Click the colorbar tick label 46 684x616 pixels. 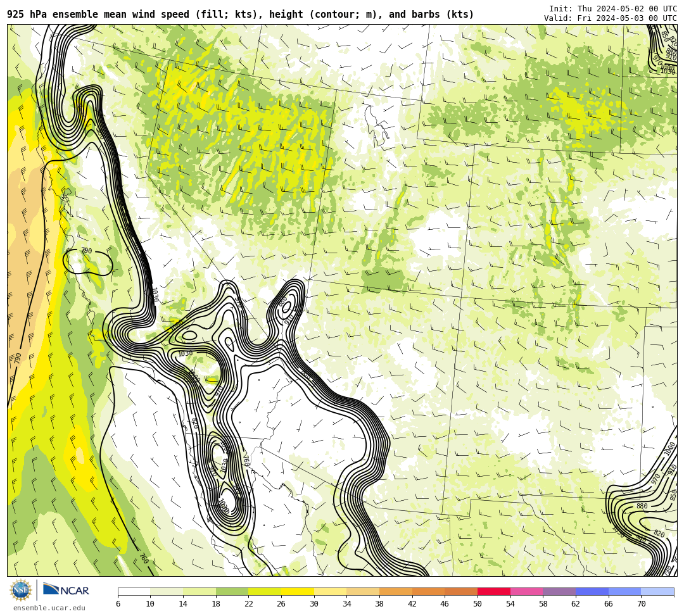pyautogui.click(x=445, y=604)
